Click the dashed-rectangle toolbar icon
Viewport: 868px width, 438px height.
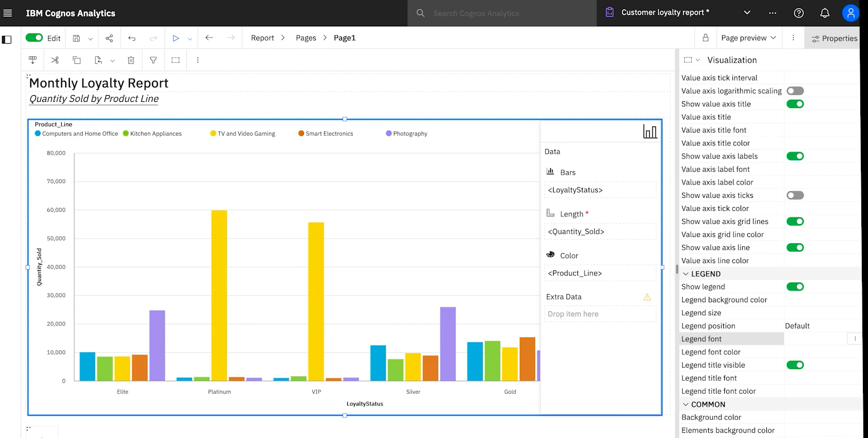pos(176,60)
